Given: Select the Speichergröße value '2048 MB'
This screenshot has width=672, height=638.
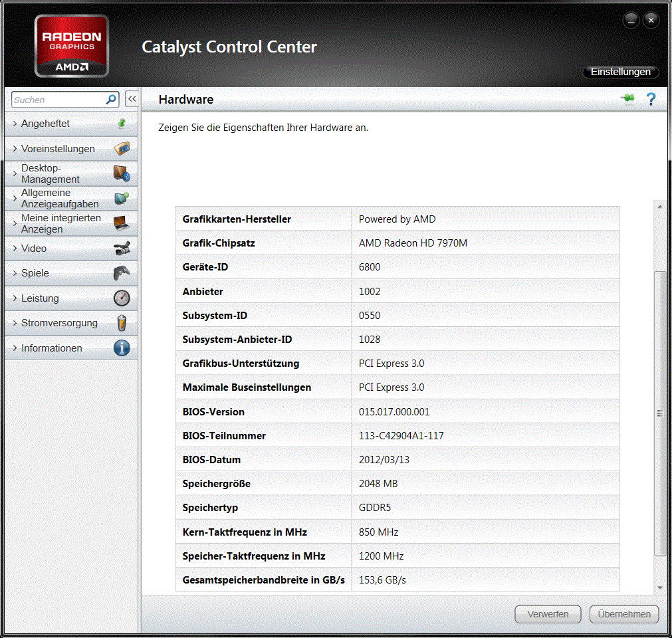Looking at the screenshot, I should pyautogui.click(x=378, y=484).
